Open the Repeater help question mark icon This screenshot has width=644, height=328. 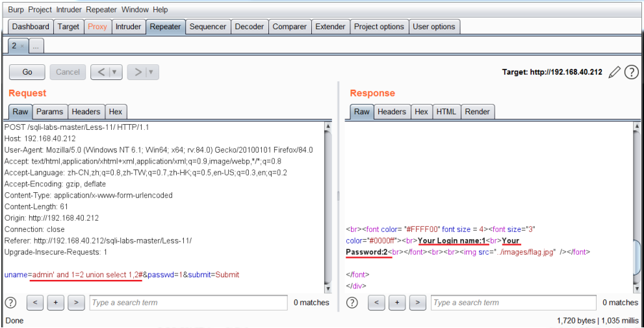(x=631, y=72)
